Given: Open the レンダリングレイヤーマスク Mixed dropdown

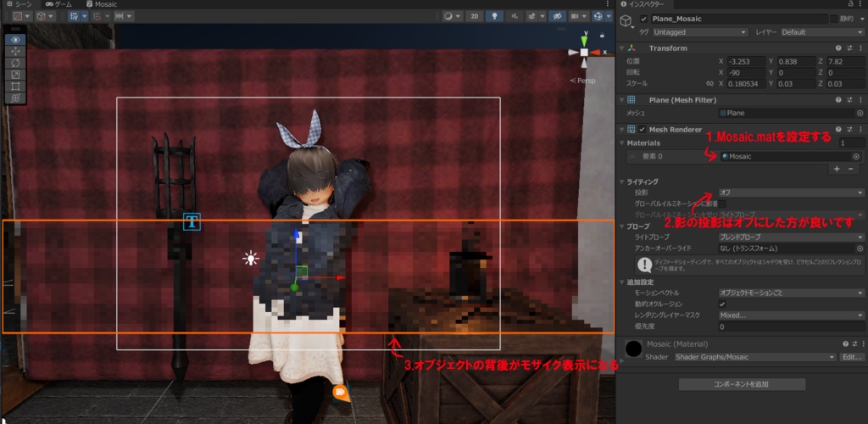Looking at the screenshot, I should (x=791, y=315).
